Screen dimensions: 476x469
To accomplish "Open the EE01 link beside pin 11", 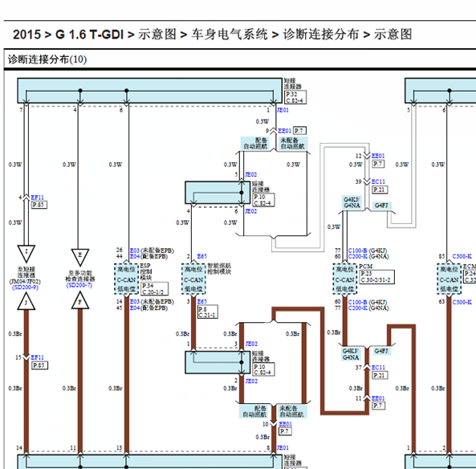I will click(x=378, y=398).
